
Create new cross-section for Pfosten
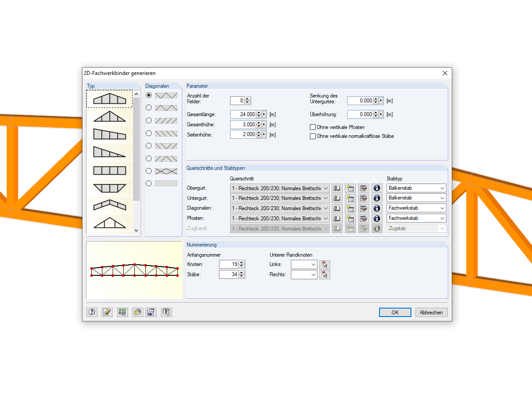pyautogui.click(x=351, y=219)
